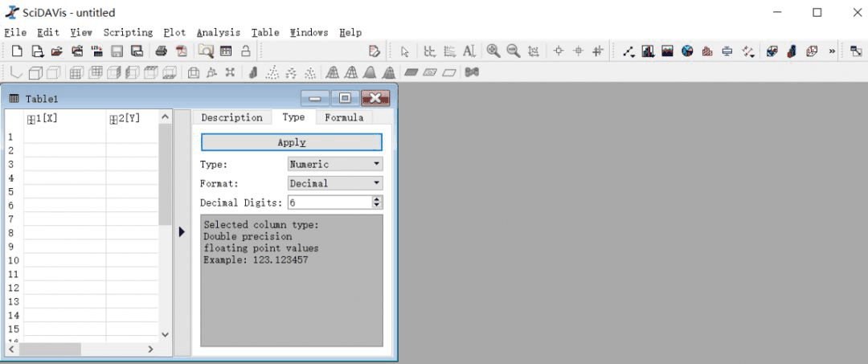The width and height of the screenshot is (868, 364).
Task: Select the arrow pointer tool
Action: pyautogui.click(x=405, y=51)
